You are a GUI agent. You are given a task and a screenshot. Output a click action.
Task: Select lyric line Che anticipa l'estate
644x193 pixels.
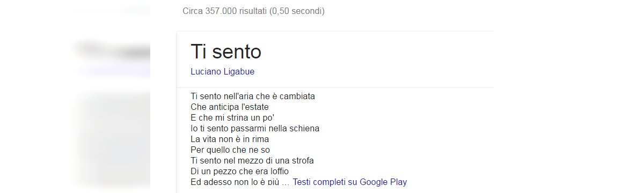tap(230, 107)
